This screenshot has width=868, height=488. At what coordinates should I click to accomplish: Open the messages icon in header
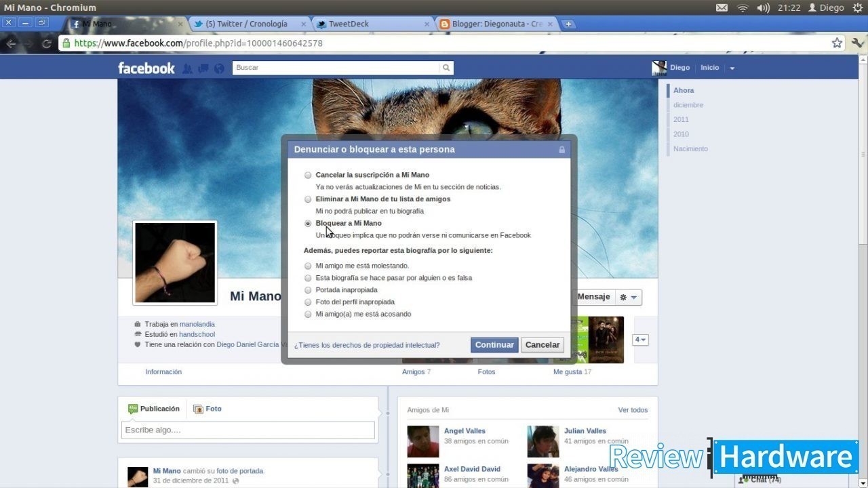(203, 68)
